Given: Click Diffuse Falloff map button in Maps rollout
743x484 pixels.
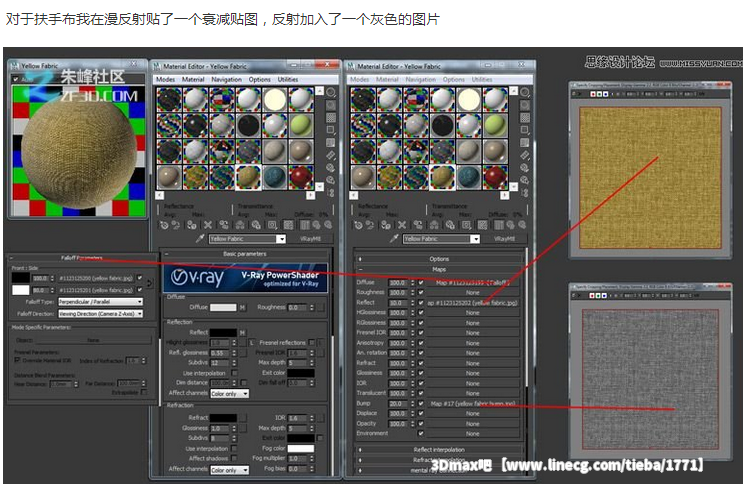Looking at the screenshot, I should point(472,283).
